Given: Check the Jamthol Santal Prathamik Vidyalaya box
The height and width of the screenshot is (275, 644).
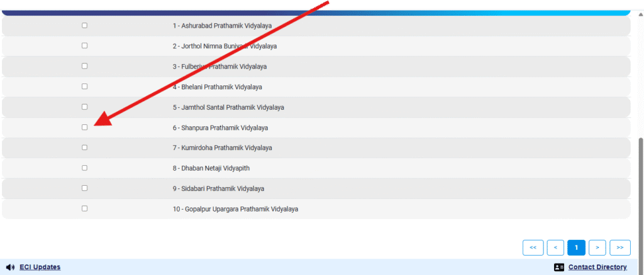Looking at the screenshot, I should pyautogui.click(x=85, y=107).
